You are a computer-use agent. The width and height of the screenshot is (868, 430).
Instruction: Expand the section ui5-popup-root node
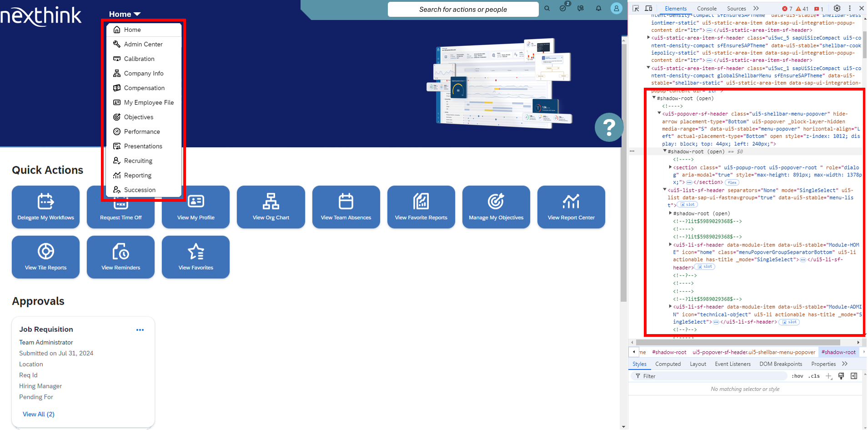[x=670, y=167]
